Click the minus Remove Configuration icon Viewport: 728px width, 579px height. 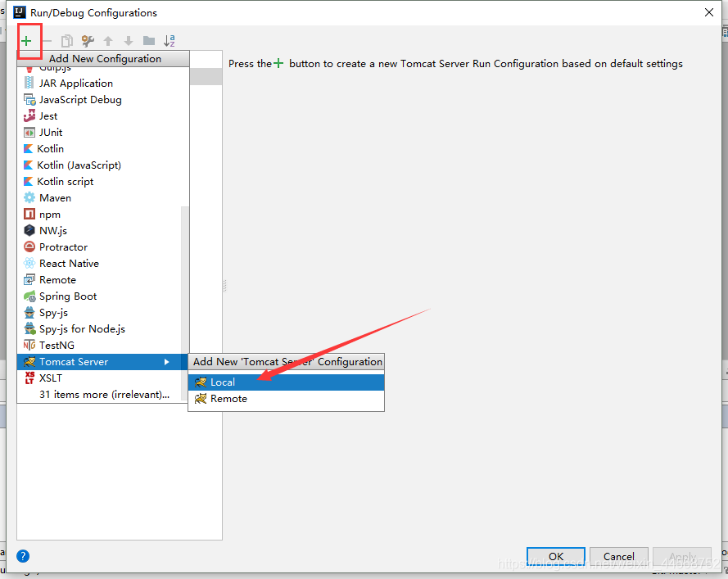coord(47,41)
